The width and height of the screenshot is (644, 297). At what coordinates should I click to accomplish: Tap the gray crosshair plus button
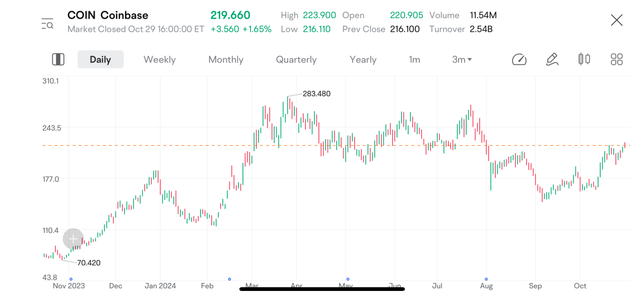pyautogui.click(x=73, y=239)
